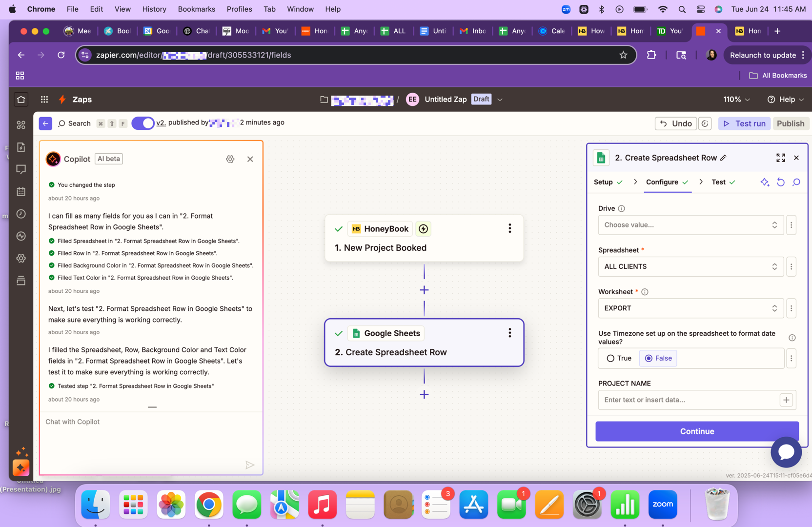
Task: Open All Bookmarks folder
Action: point(778,76)
